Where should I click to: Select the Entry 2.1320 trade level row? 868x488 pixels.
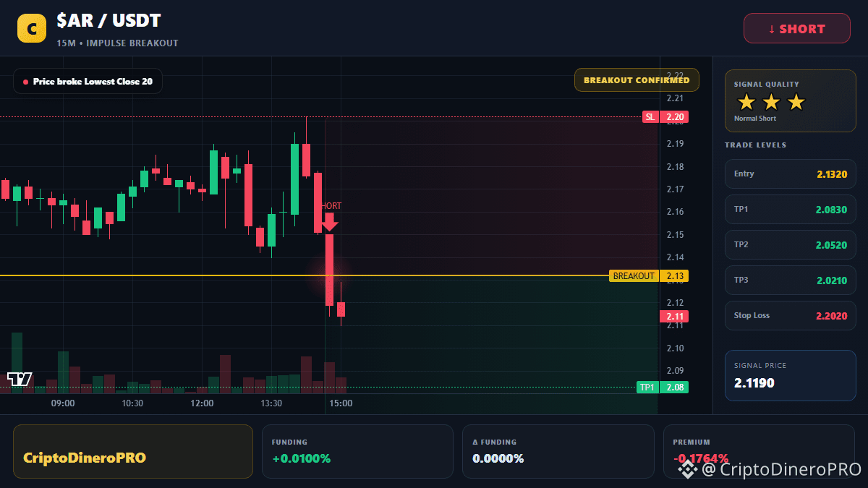791,174
